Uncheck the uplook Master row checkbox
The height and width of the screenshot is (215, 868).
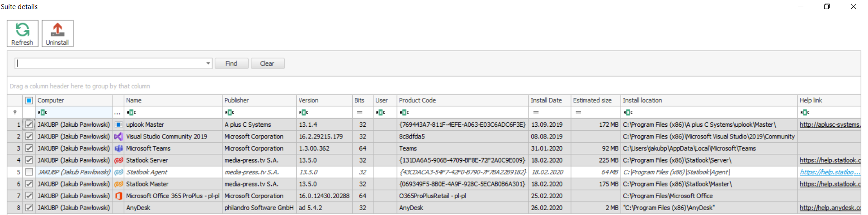pyautogui.click(x=29, y=124)
